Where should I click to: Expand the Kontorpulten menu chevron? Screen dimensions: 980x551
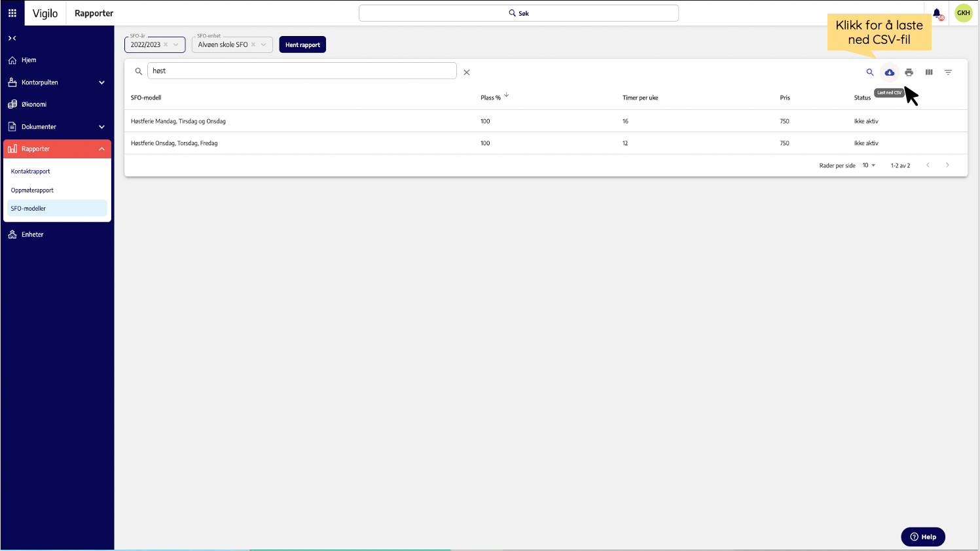pos(101,82)
